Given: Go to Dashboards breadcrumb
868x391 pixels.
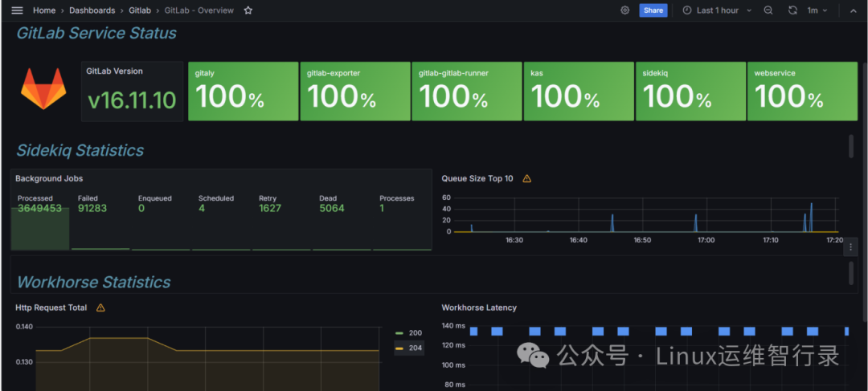Looking at the screenshot, I should tap(92, 10).
